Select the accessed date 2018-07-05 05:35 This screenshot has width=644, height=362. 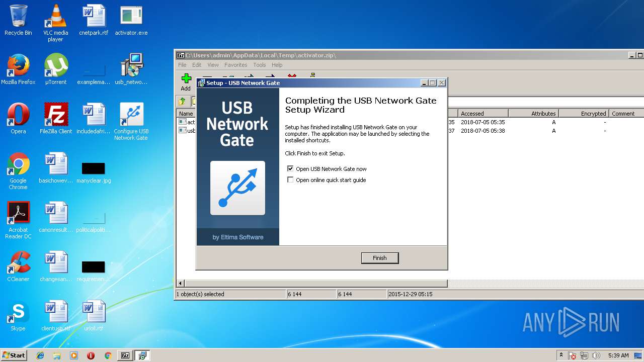[482, 122]
